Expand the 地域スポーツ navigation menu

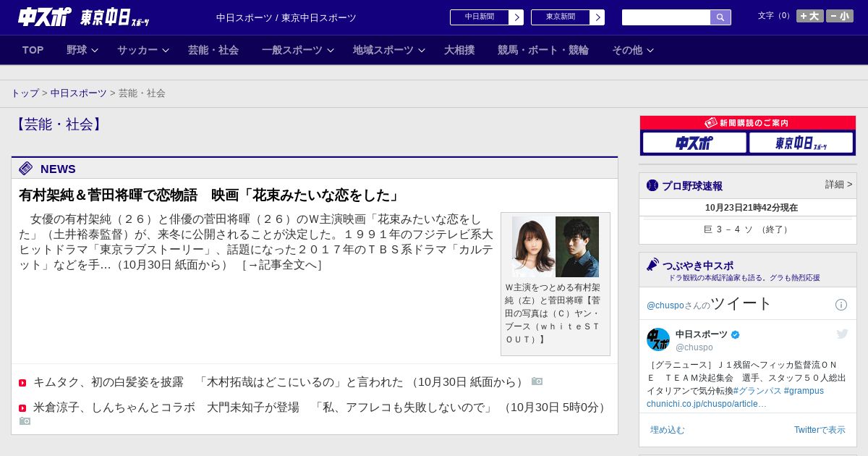[389, 50]
